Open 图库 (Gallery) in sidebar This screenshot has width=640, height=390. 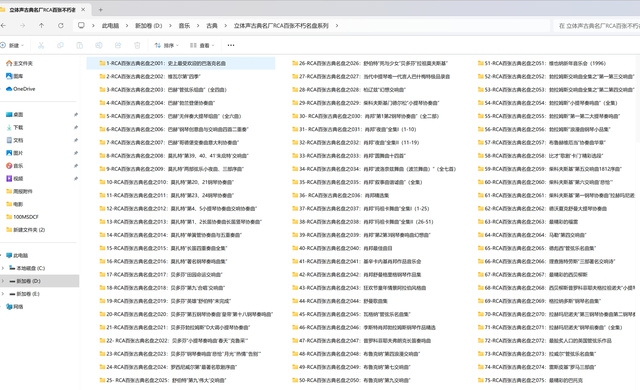(x=15, y=76)
